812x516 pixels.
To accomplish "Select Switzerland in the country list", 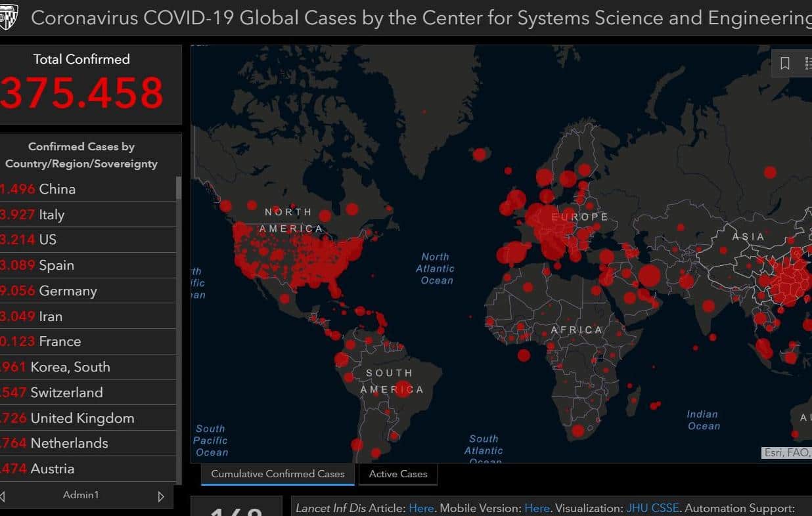I will click(x=88, y=393).
